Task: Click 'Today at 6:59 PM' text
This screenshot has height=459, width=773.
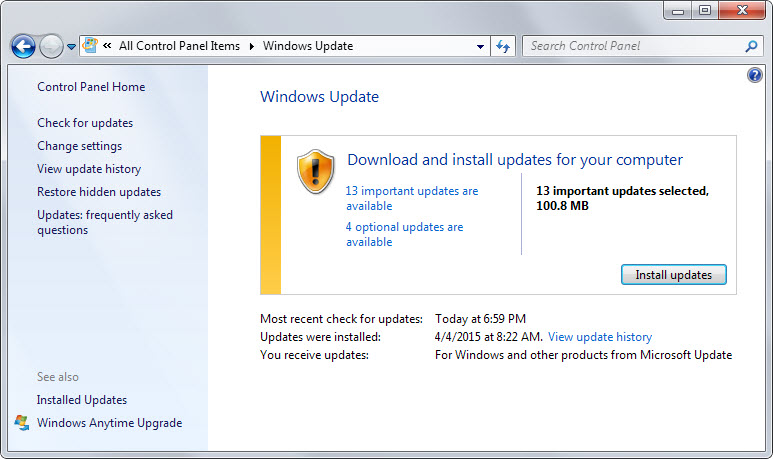Action: tap(480, 319)
